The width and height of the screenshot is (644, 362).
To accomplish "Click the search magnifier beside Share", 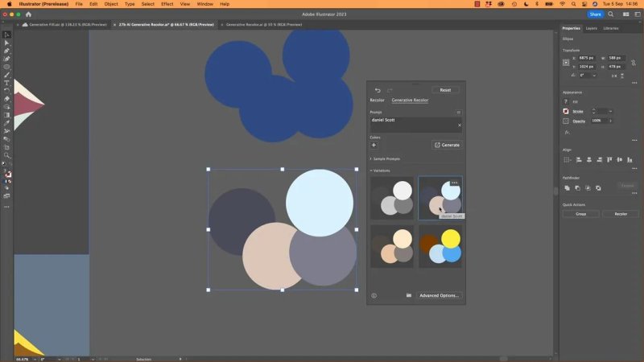I will [x=611, y=14].
